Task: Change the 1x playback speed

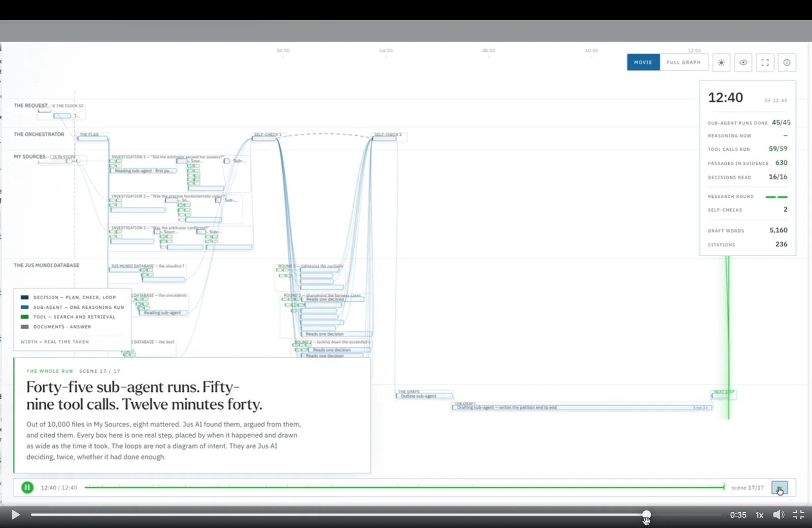Action: [x=759, y=515]
